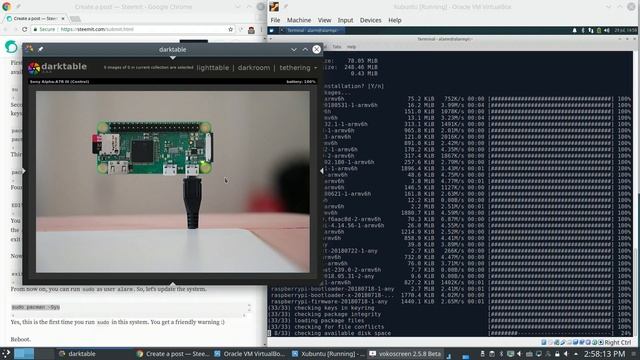Open View menu in VirtualBox

[x=324, y=20]
